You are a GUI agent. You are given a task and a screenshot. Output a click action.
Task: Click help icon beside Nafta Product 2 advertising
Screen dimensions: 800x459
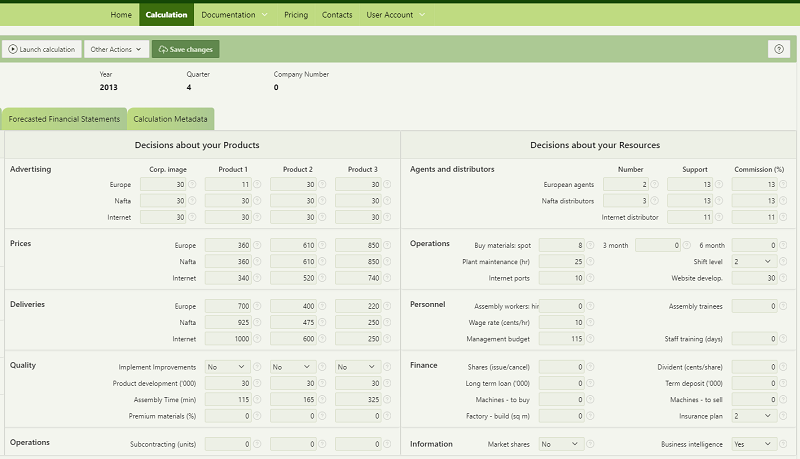322,200
